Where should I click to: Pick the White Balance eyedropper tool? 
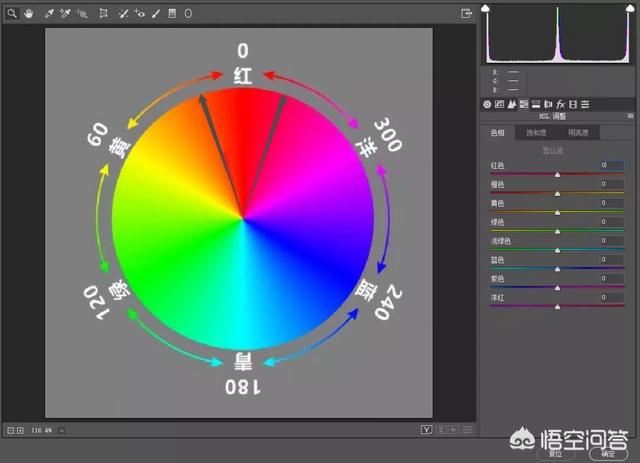click(x=47, y=14)
